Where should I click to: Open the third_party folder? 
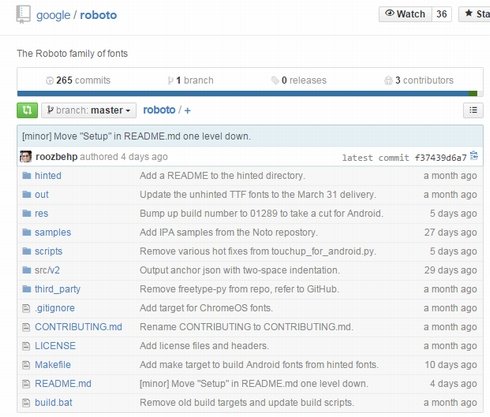(57, 289)
